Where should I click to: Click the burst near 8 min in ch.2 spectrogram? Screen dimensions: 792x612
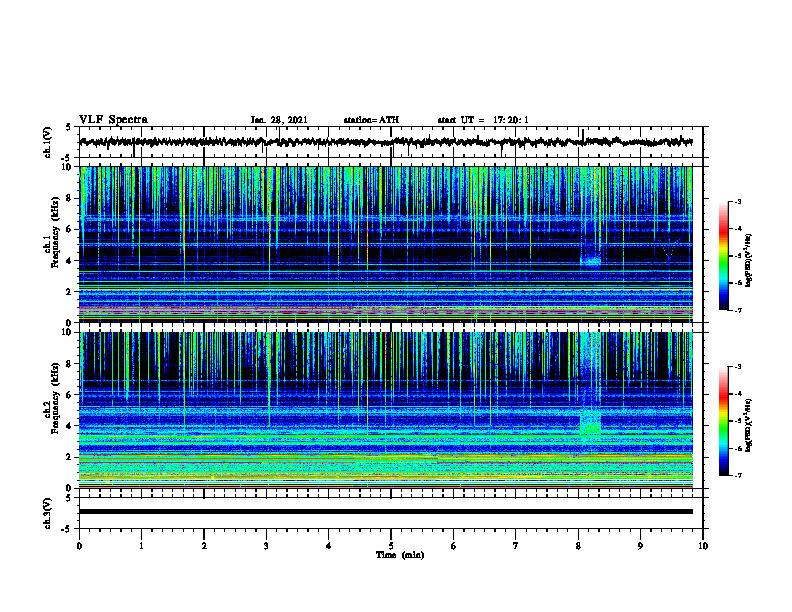(590, 423)
